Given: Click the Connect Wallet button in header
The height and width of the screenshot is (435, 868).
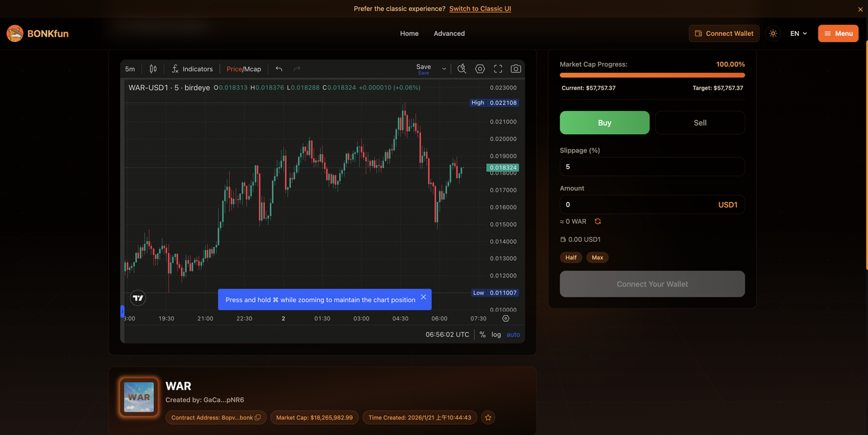Looking at the screenshot, I should click(x=723, y=33).
